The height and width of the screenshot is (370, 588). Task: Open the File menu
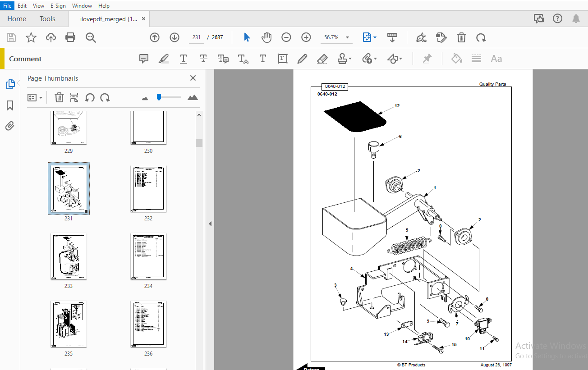tap(8, 5)
